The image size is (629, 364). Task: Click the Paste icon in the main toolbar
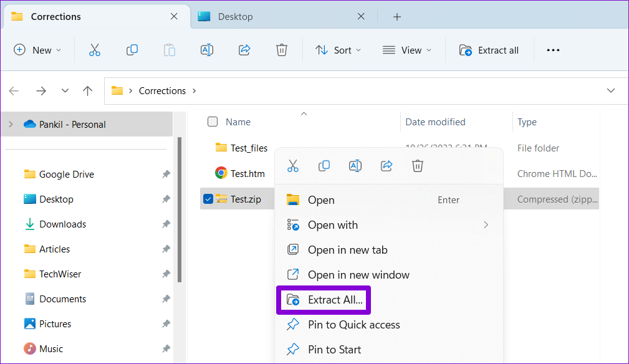pyautogui.click(x=170, y=50)
